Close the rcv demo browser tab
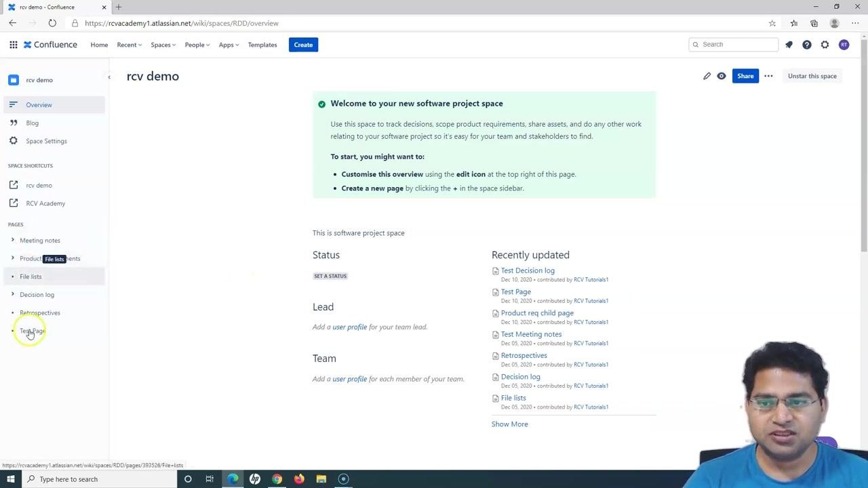868x488 pixels. click(104, 7)
